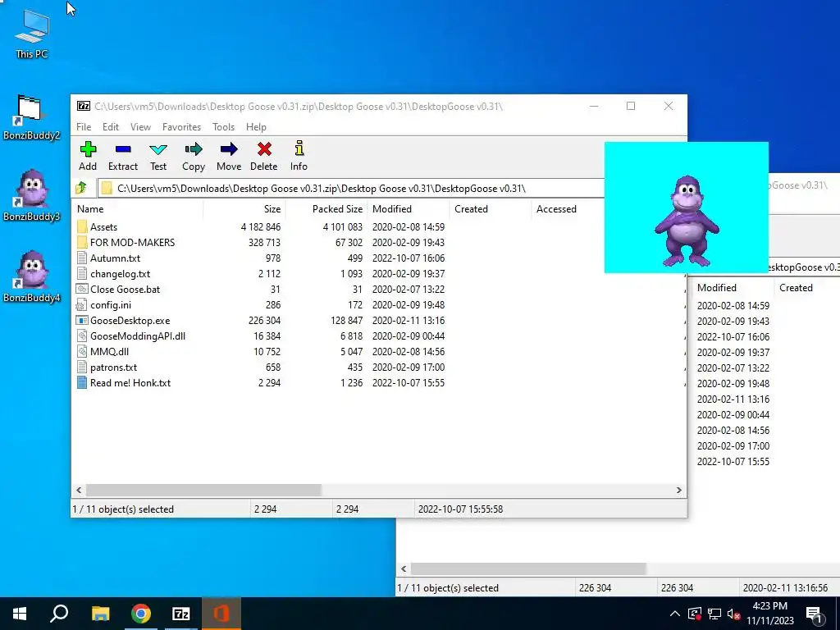Click the front window's horizontal scrollbar thumb
Screen dimensions: 840x630
pos(203,490)
